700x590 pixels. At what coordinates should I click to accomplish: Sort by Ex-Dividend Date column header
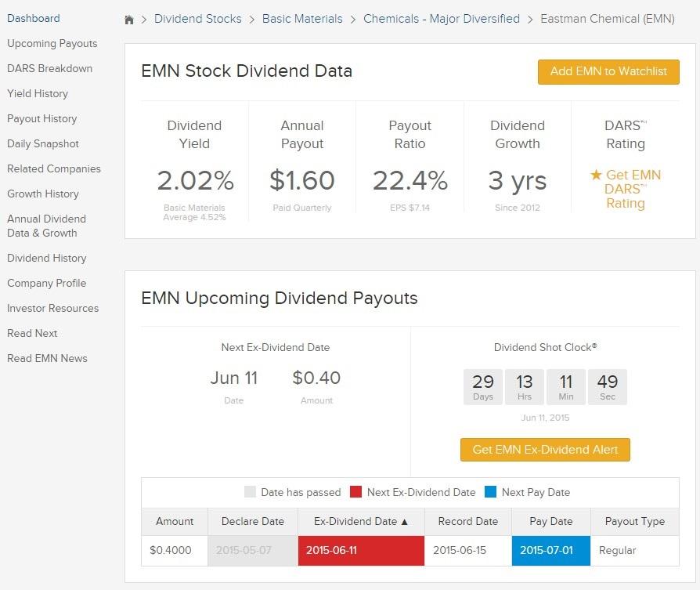click(361, 521)
